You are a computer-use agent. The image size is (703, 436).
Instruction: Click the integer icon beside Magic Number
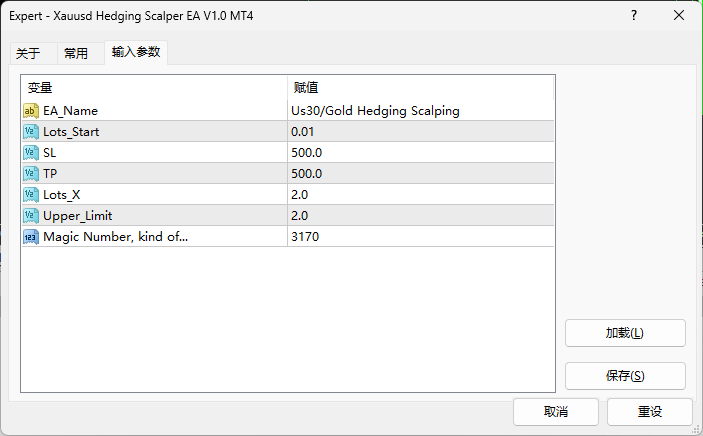(31, 237)
